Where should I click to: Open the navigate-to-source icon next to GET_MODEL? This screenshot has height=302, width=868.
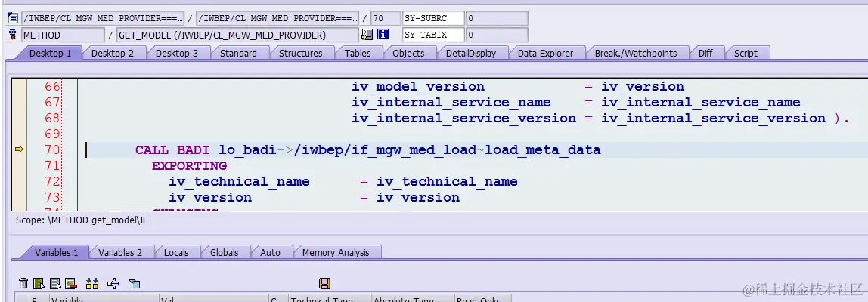point(367,35)
